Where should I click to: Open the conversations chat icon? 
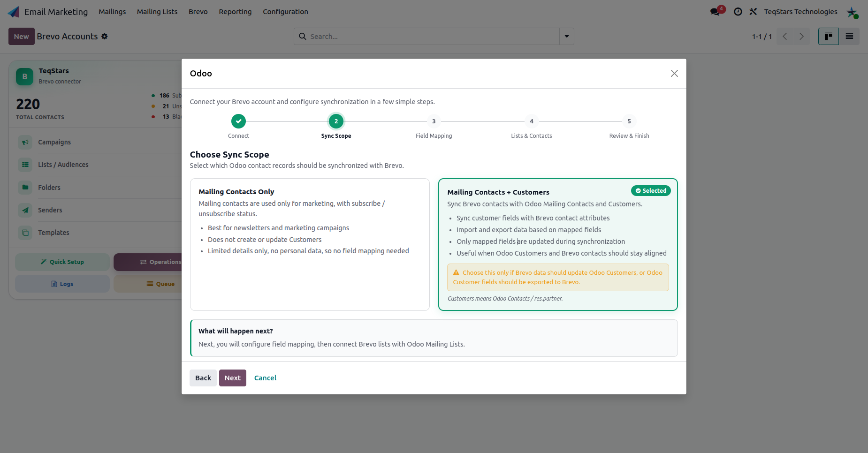(x=715, y=12)
